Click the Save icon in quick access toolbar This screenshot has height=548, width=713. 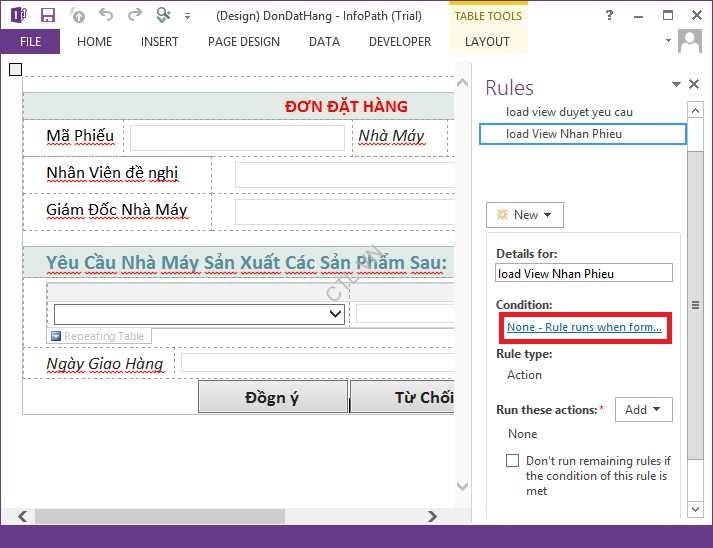pyautogui.click(x=48, y=15)
